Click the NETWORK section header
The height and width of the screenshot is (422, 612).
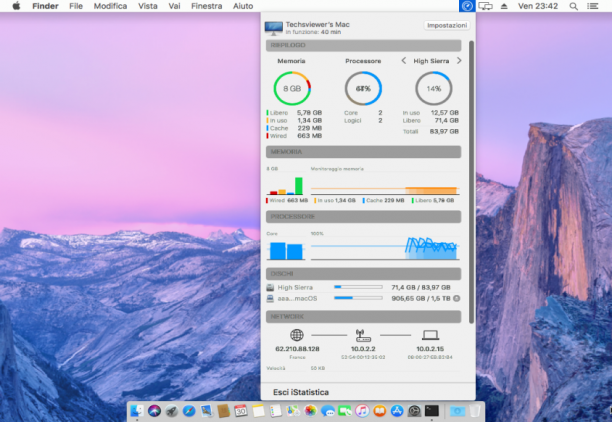coord(363,317)
